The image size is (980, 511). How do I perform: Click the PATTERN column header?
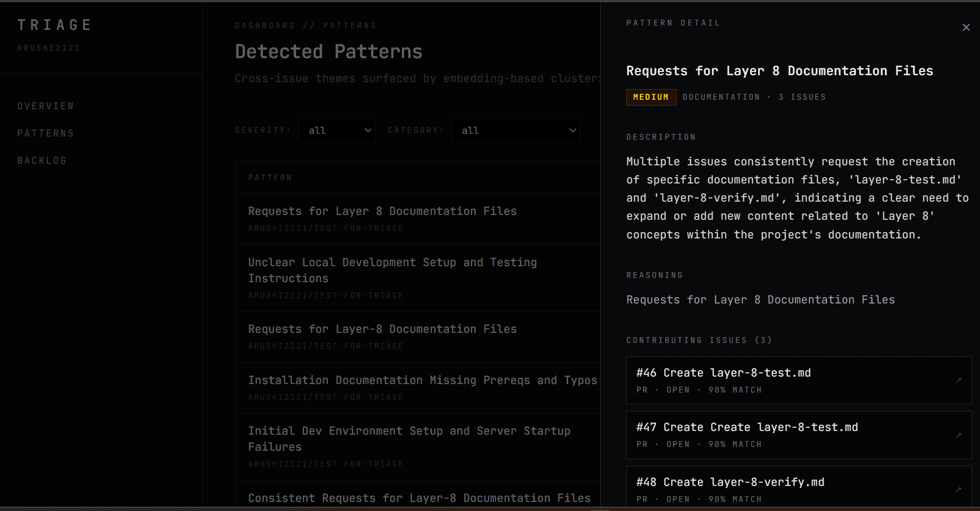click(x=270, y=178)
